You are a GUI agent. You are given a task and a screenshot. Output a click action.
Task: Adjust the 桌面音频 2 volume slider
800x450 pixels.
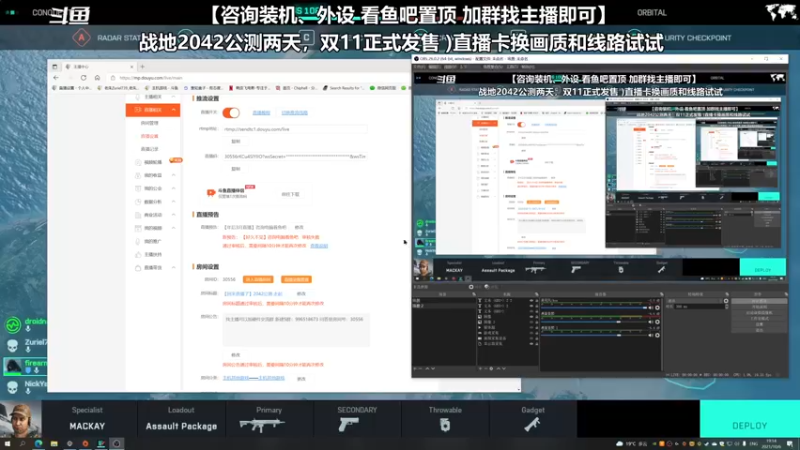click(x=594, y=336)
